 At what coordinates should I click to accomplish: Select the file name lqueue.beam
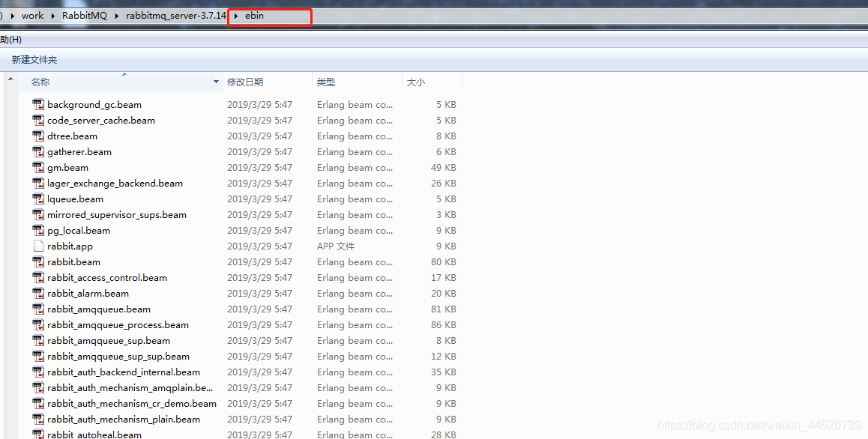coord(75,199)
